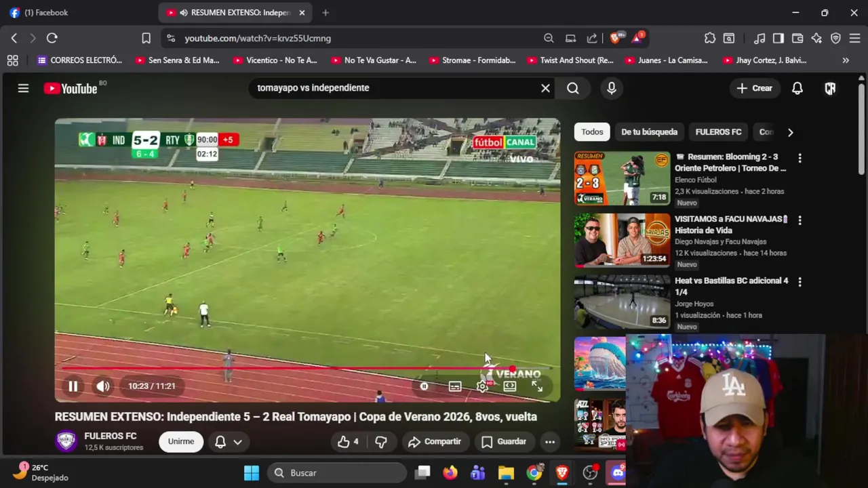The image size is (868, 488).
Task: Click the search magnifier button
Action: click(573, 88)
